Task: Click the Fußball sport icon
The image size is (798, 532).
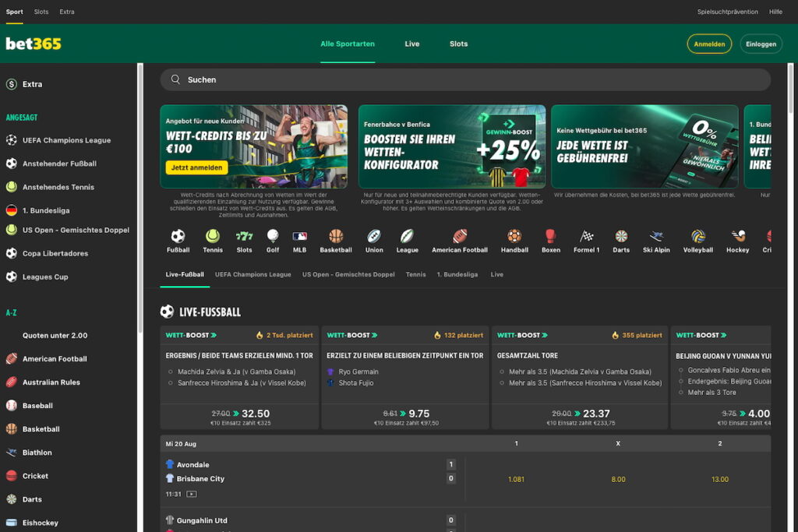Action: pos(178,236)
